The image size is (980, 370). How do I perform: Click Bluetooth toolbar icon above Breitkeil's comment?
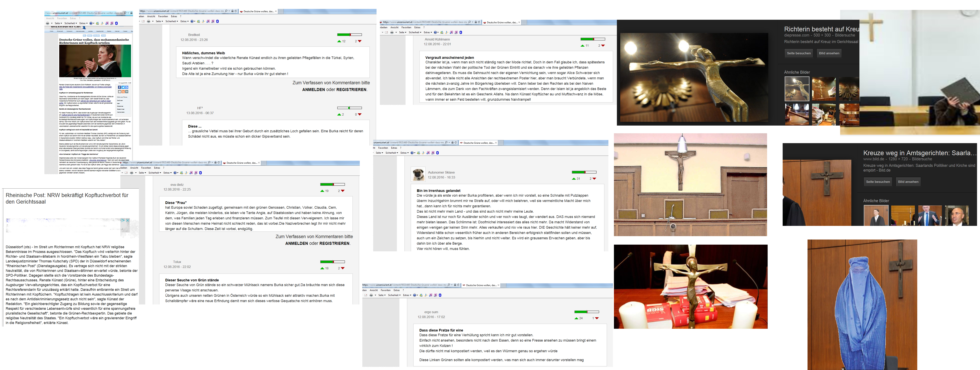click(217, 21)
